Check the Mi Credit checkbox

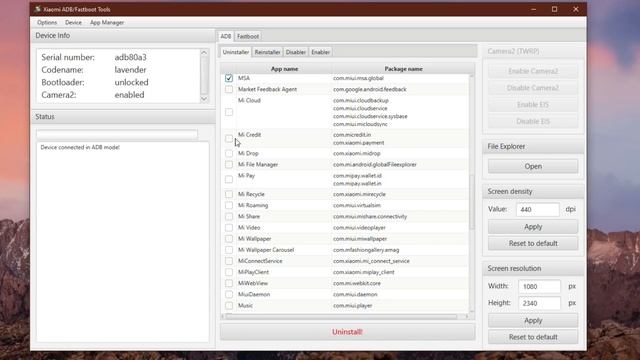point(229,138)
